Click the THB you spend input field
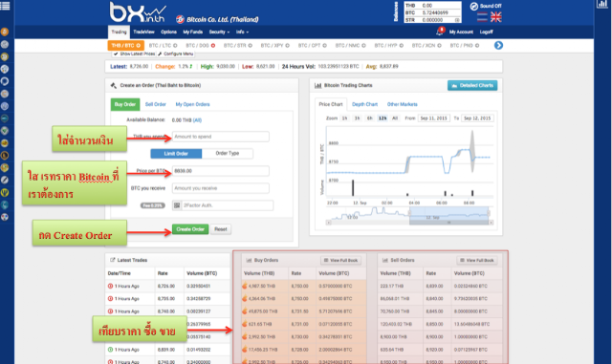The height and width of the screenshot is (364, 612). pyautogui.click(x=221, y=137)
